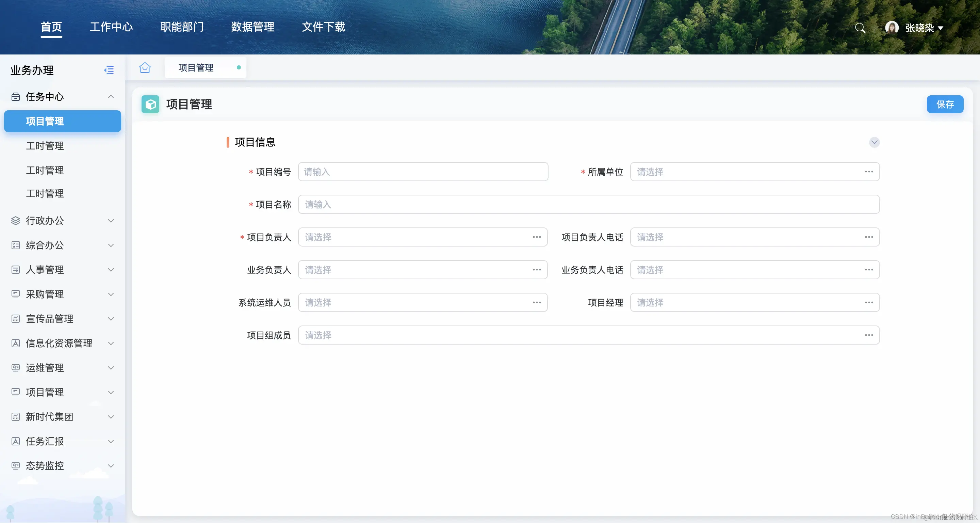Select the 项目管理 page tab
The image size is (980, 523).
pyautogui.click(x=196, y=68)
